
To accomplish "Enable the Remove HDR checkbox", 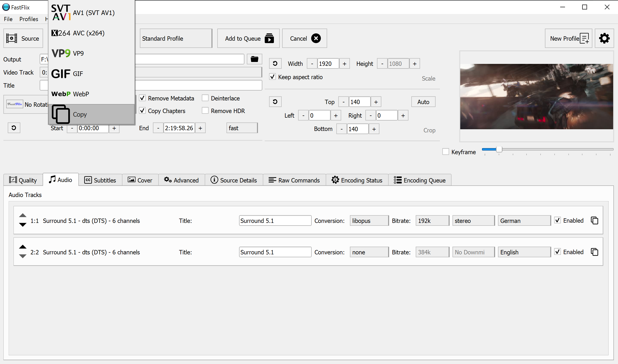I will coord(205,111).
